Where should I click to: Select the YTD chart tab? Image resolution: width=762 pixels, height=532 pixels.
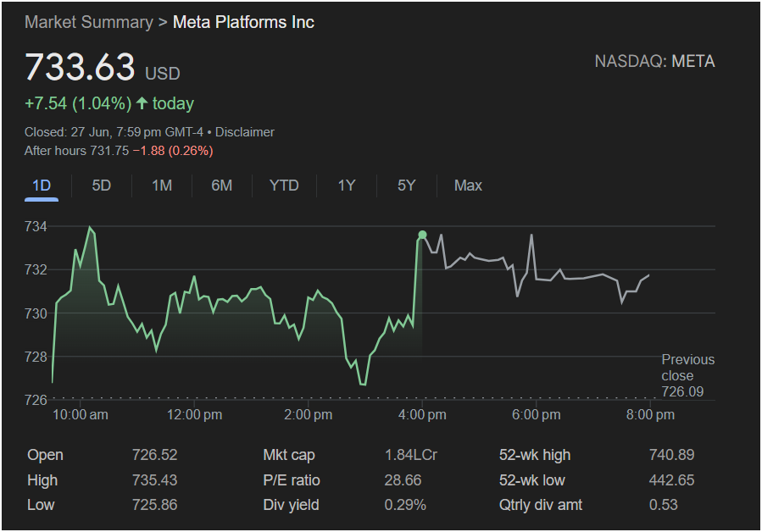pos(284,186)
